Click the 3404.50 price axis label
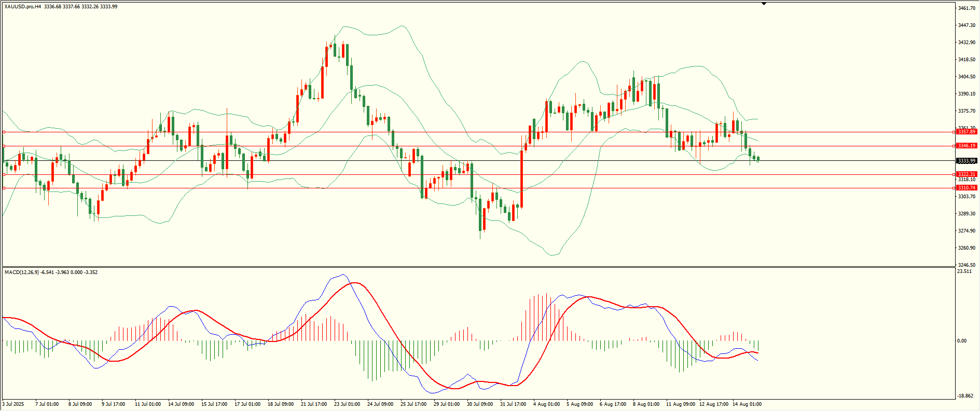This screenshot has width=980, height=411. (x=967, y=77)
